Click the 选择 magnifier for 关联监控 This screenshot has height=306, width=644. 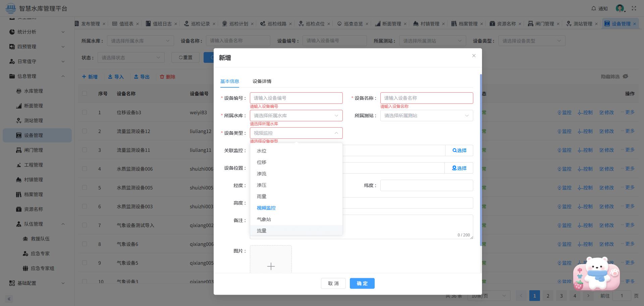tap(459, 150)
